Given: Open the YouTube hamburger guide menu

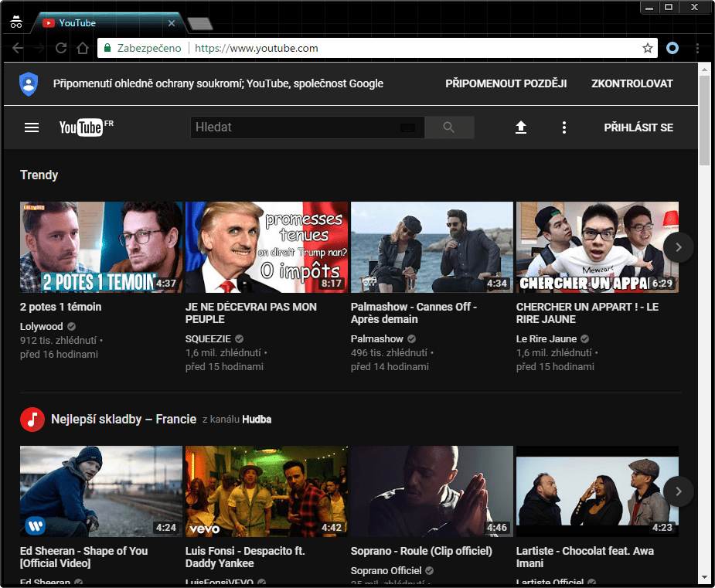Looking at the screenshot, I should (32, 127).
